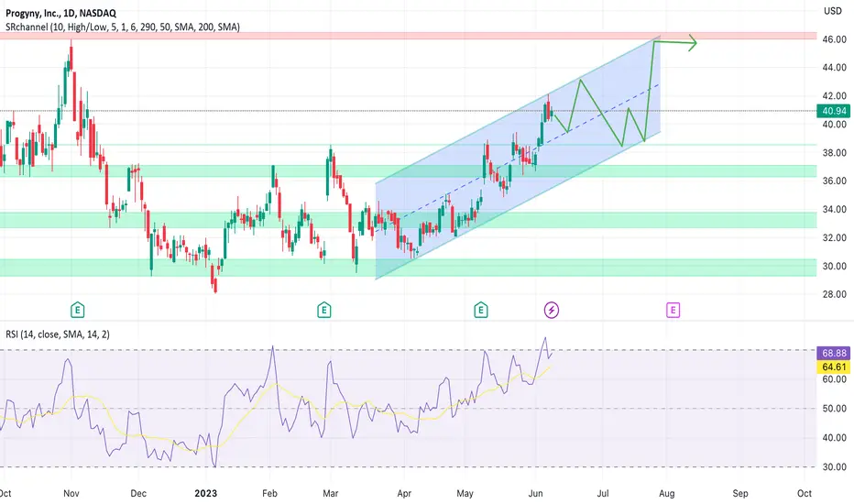The width and height of the screenshot is (854, 504).
Task: Open the RSI indicator legend
Action: (58, 334)
